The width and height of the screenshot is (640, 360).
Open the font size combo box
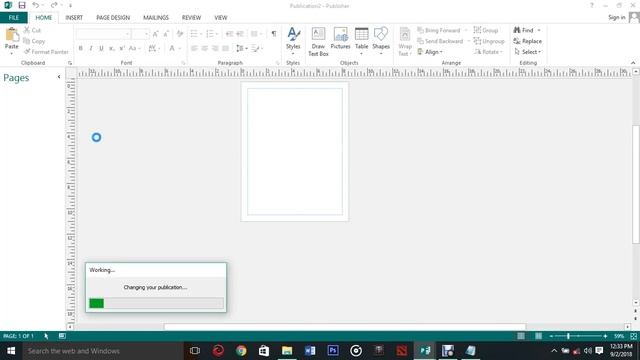141,34
